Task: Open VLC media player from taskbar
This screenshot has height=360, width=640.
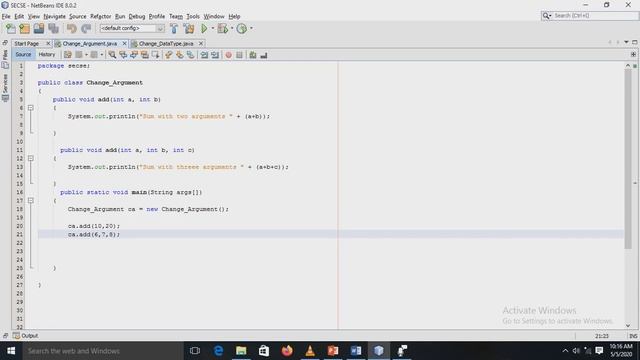Action: [x=310, y=351]
